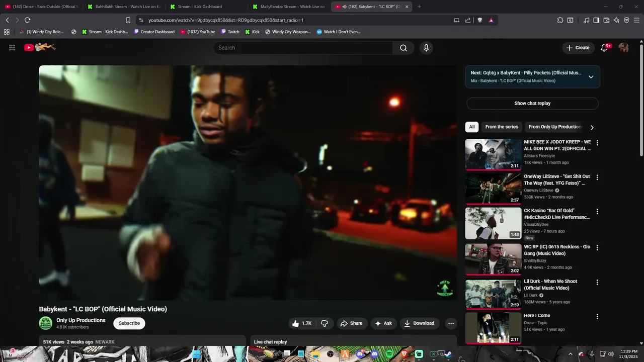This screenshot has height=362, width=644.
Task: Open Only Up Productions channel avatar
Action: click(46, 323)
